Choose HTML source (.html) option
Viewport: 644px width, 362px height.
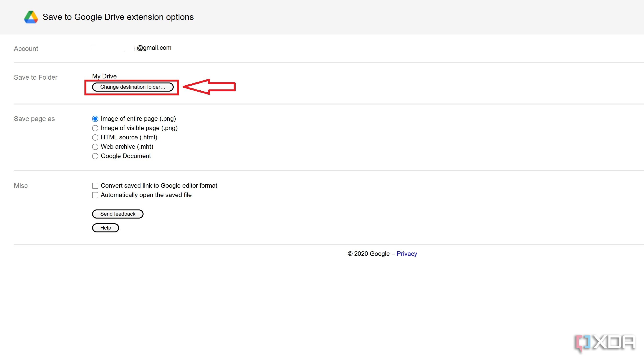[x=95, y=137]
